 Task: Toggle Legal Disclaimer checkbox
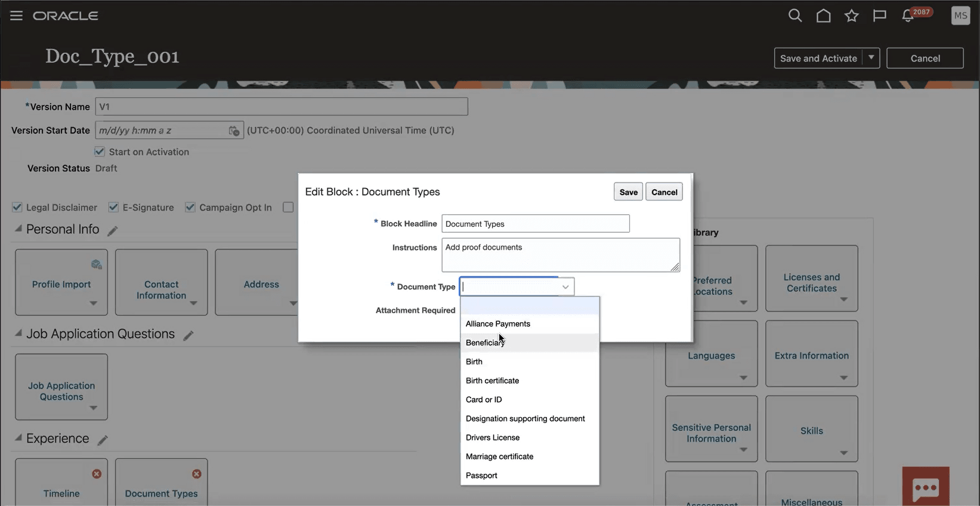pos(17,207)
